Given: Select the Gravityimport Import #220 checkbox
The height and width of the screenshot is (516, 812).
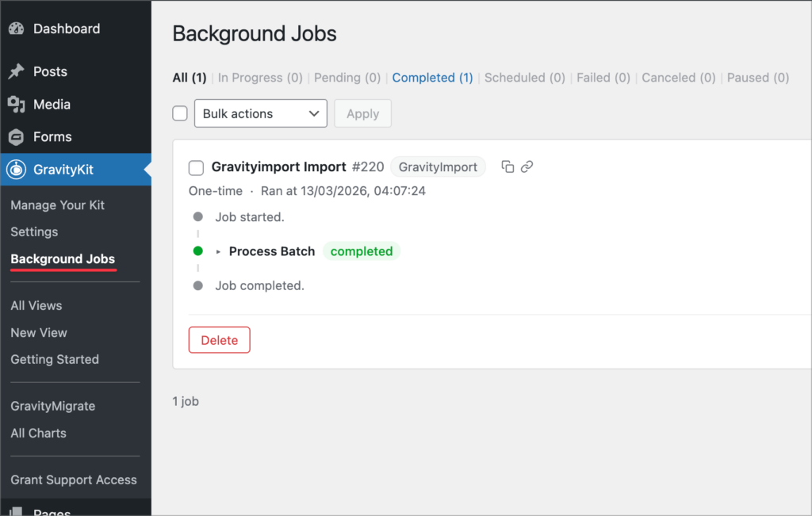Looking at the screenshot, I should 195,167.
